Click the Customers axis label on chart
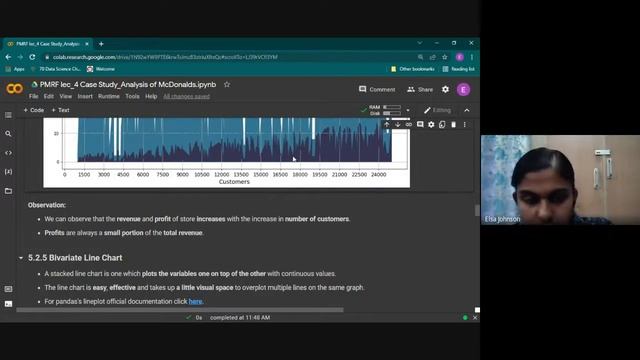This screenshot has width=640, height=360. pos(234,182)
